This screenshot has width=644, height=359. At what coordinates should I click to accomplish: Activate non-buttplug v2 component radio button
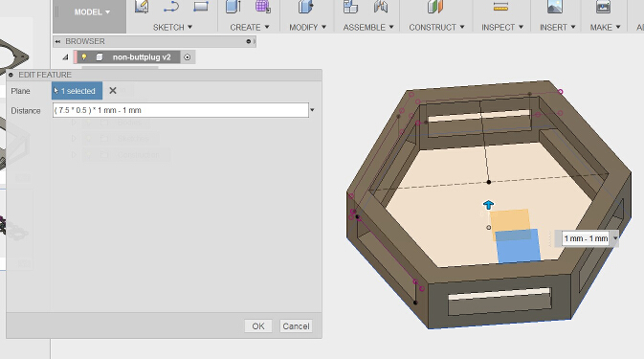click(x=188, y=57)
